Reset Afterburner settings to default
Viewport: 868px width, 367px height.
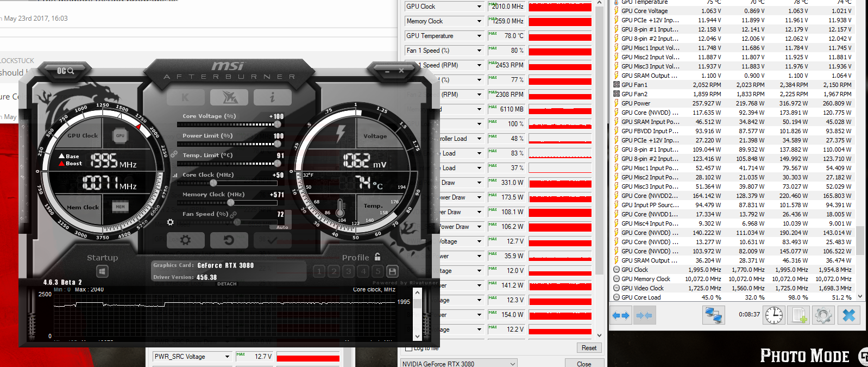click(229, 240)
